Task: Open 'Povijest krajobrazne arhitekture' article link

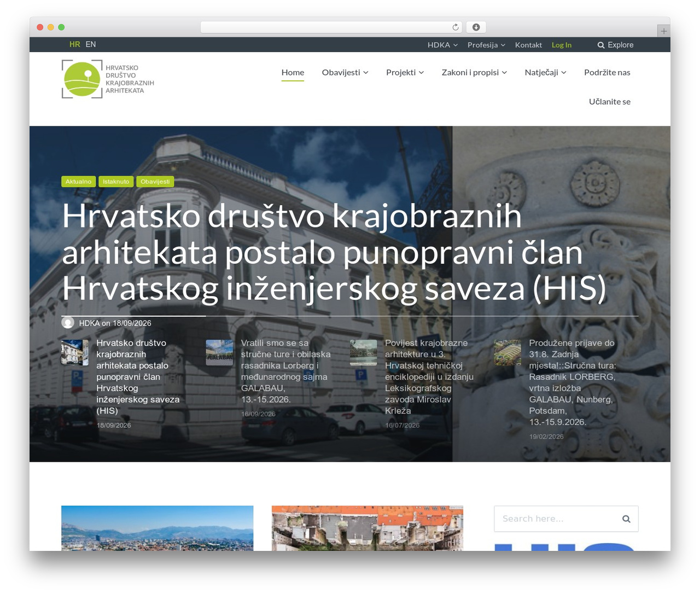Action: point(429,377)
